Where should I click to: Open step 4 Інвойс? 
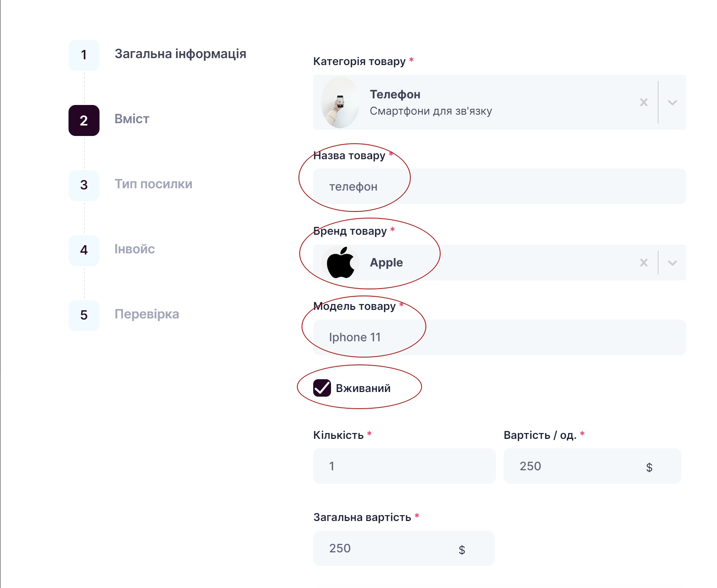point(134,249)
